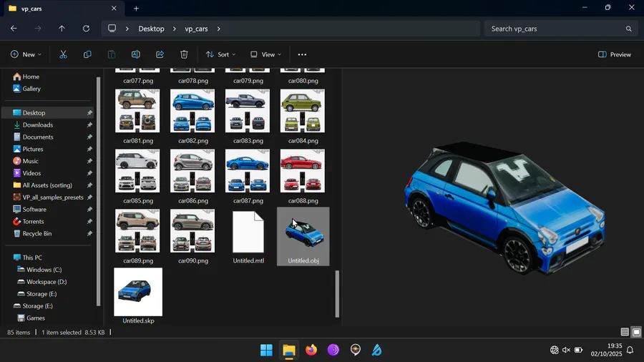Expand the New item dropdown
This screenshot has width=644, height=362.
click(26, 54)
